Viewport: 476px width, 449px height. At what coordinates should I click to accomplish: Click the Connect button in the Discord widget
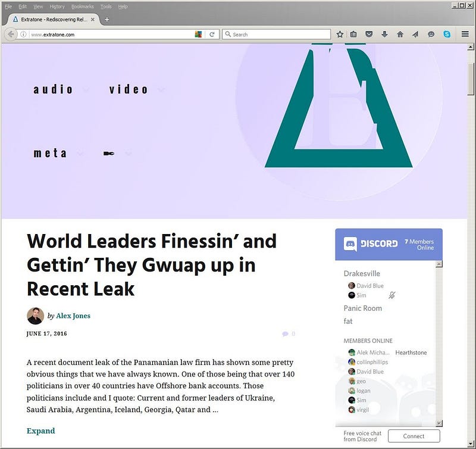pyautogui.click(x=414, y=436)
